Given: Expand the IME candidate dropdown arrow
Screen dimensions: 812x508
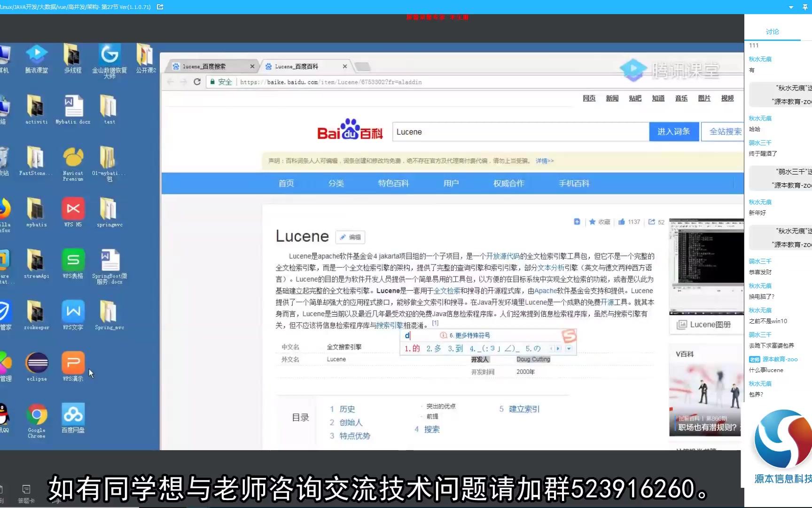Looking at the screenshot, I should [x=569, y=349].
